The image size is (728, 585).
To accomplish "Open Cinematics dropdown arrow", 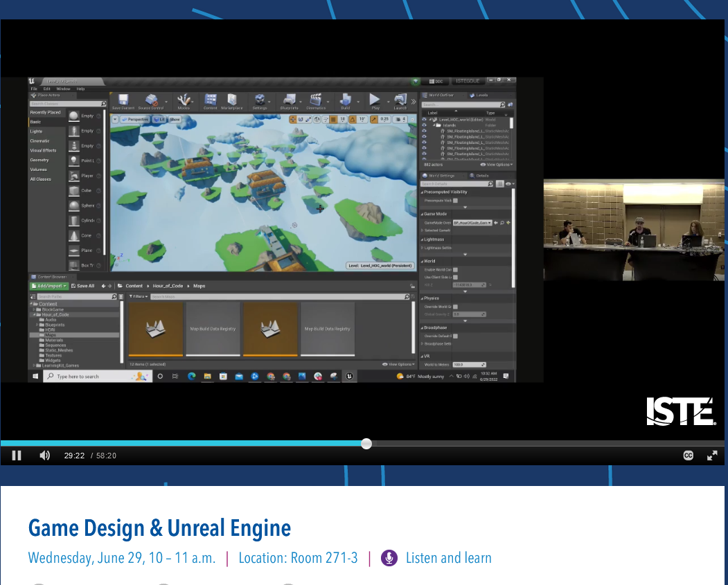I will (328, 102).
